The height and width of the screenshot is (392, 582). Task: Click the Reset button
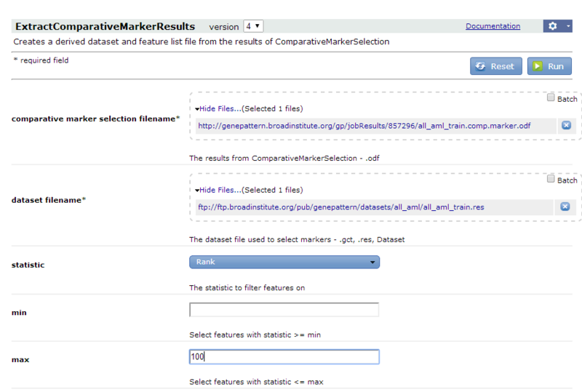(496, 66)
